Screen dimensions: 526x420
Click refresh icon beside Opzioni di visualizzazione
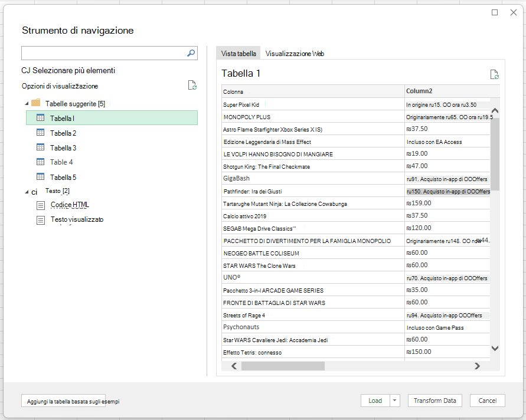point(192,85)
